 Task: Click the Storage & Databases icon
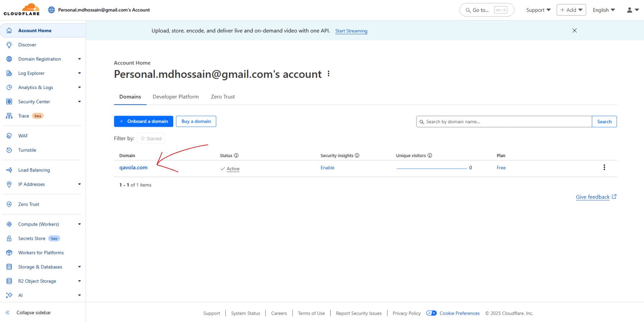pos(9,267)
